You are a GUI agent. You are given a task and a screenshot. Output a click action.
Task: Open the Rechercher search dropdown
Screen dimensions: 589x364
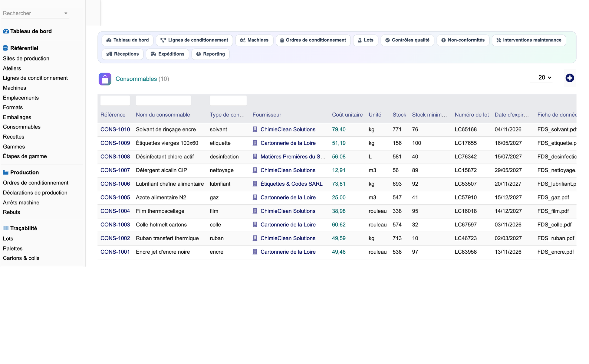pos(35,13)
